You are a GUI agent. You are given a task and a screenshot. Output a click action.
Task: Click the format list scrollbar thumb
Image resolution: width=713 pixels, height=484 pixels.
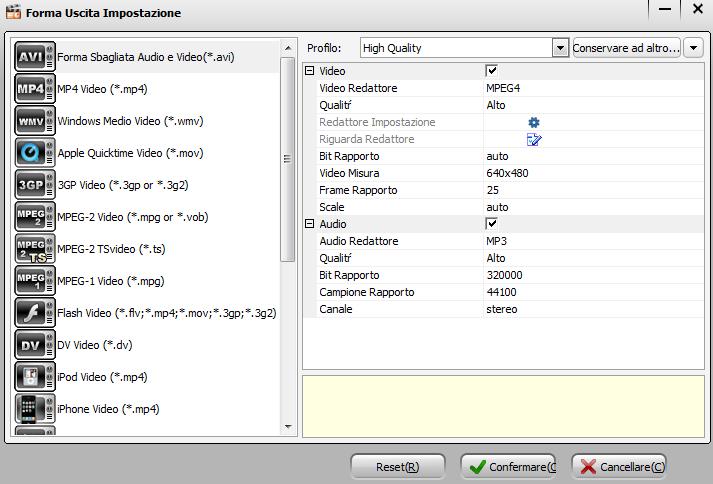point(287,159)
